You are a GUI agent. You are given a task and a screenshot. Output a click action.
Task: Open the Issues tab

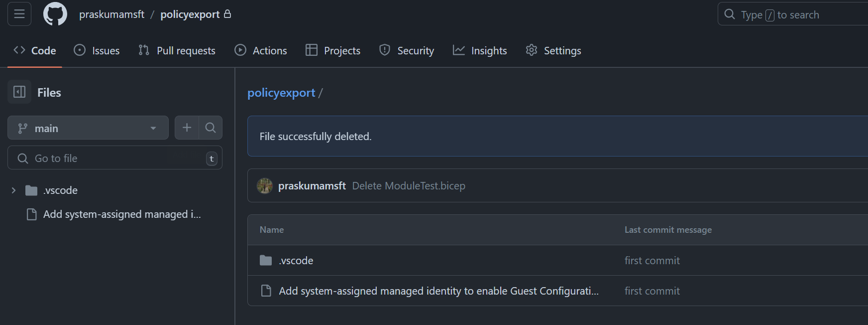[x=97, y=50]
